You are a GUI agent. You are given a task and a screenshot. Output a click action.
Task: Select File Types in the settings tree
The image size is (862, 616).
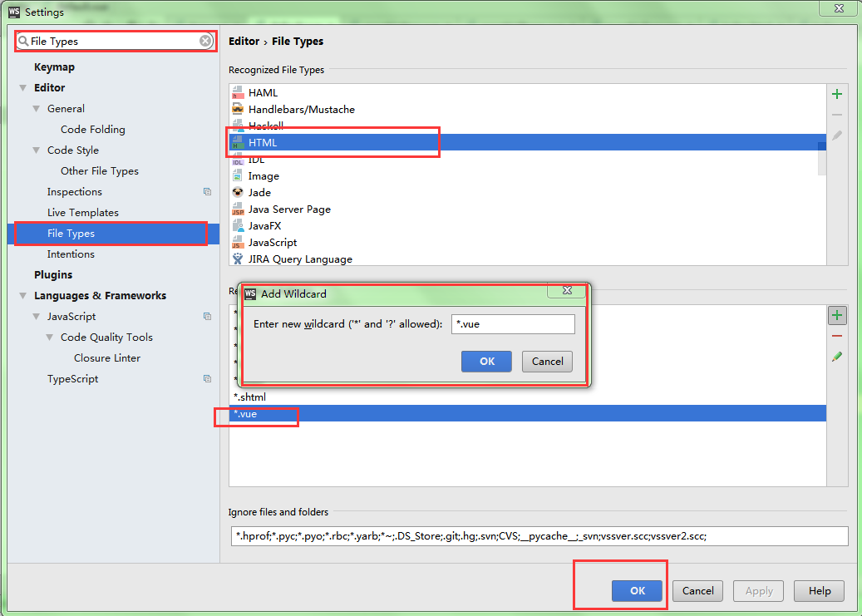(x=113, y=234)
